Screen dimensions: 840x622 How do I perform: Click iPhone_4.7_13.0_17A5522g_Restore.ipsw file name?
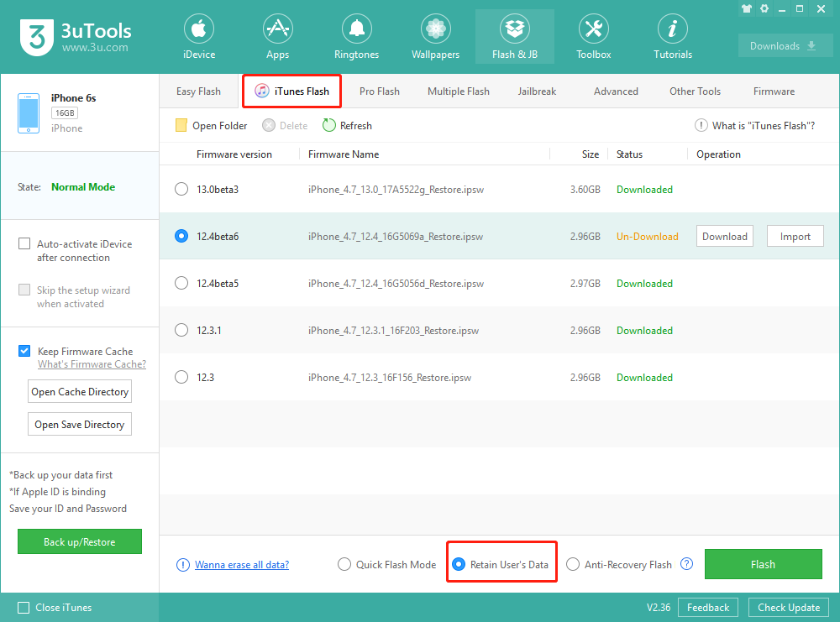tap(396, 190)
